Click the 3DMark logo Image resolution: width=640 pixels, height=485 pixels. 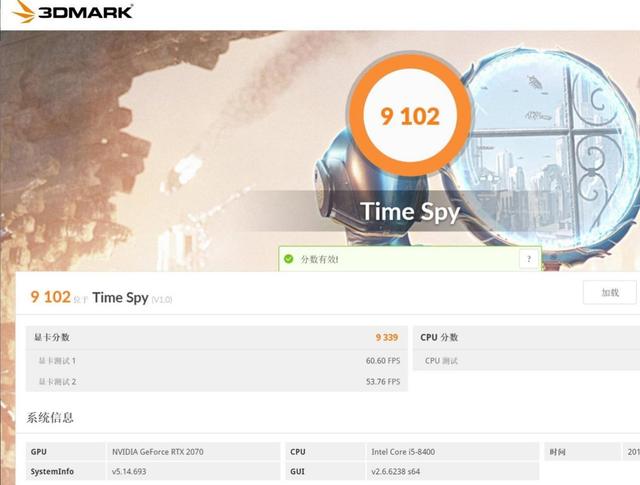tap(72, 11)
